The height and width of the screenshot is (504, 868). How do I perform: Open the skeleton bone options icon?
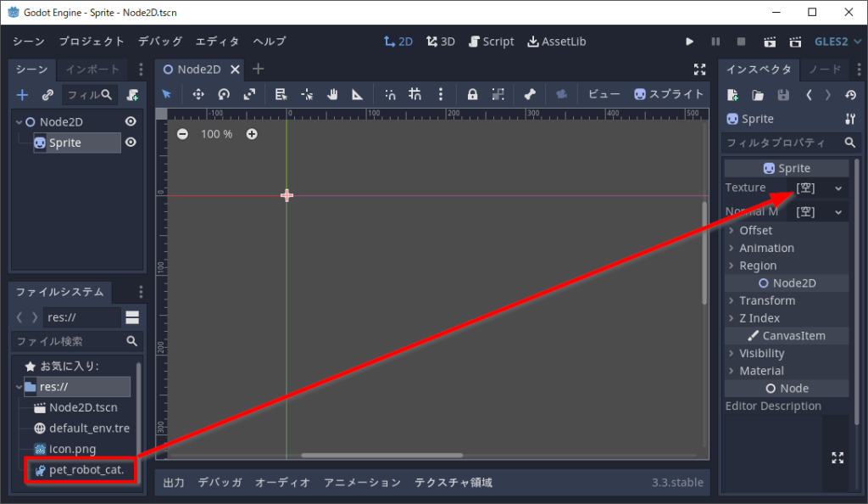(x=530, y=94)
